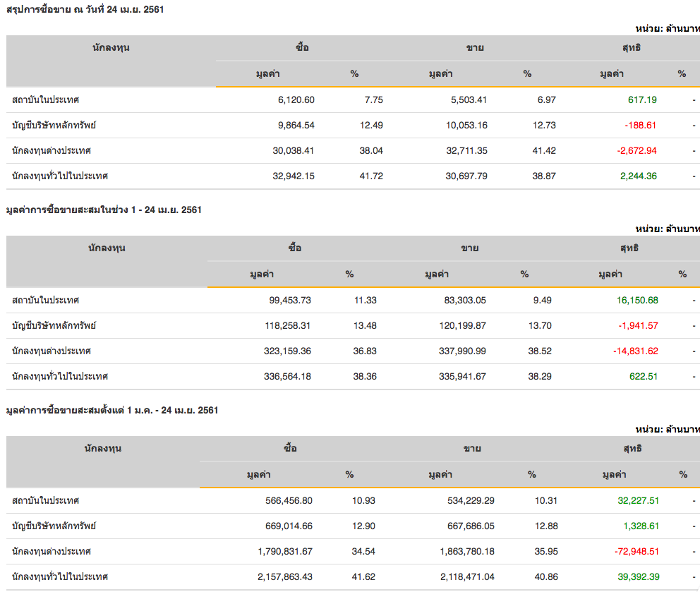The width and height of the screenshot is (700, 592).
Task: Click sell value 30,697.79
Action: coord(466,176)
